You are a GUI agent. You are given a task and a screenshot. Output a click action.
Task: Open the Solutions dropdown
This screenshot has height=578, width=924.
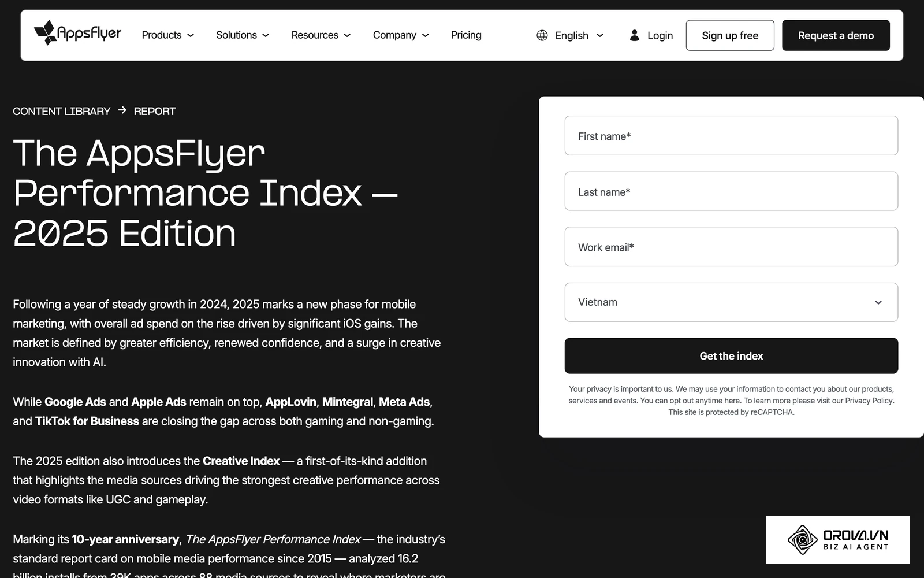click(243, 35)
